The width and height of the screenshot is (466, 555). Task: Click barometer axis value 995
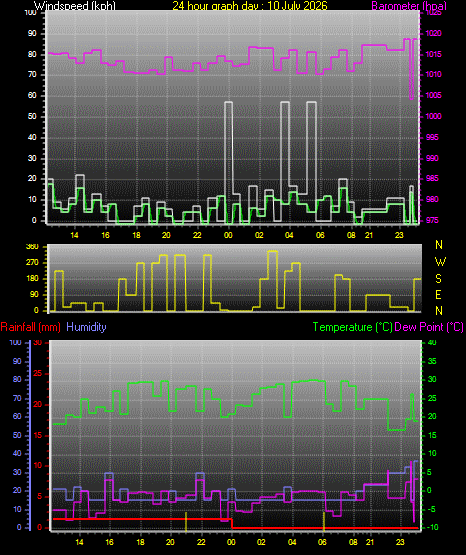click(432, 137)
